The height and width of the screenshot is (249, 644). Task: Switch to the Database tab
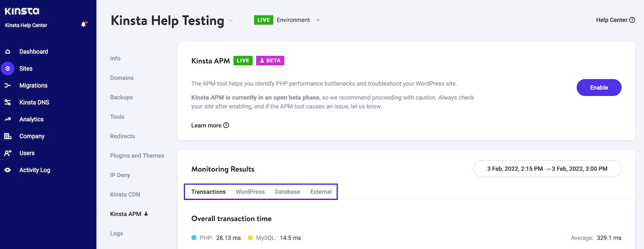pos(287,192)
